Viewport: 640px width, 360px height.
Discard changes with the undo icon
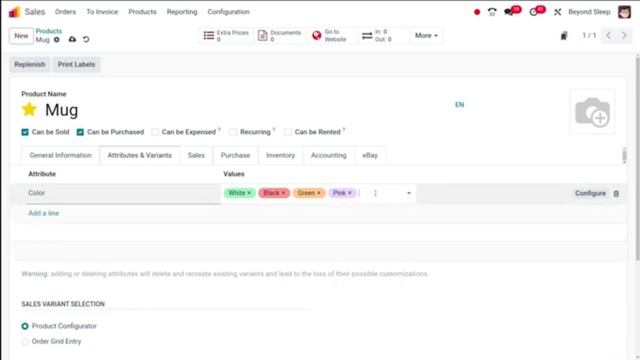(x=86, y=39)
